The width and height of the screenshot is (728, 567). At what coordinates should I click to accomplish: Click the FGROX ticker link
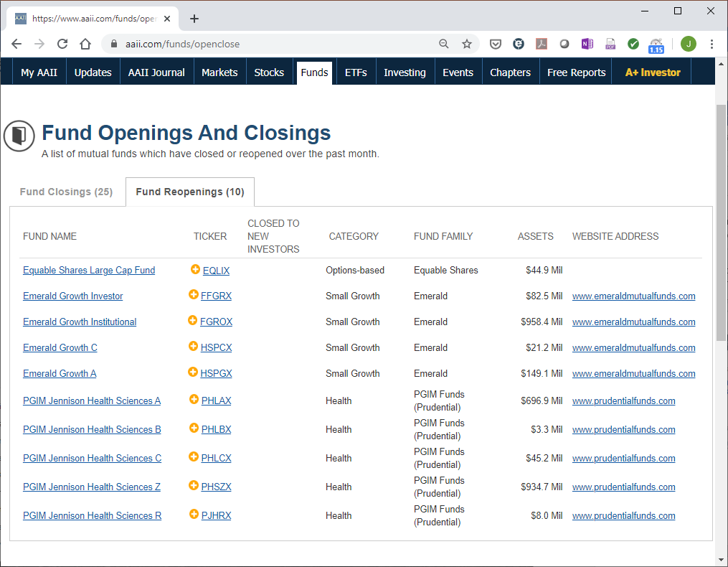217,322
